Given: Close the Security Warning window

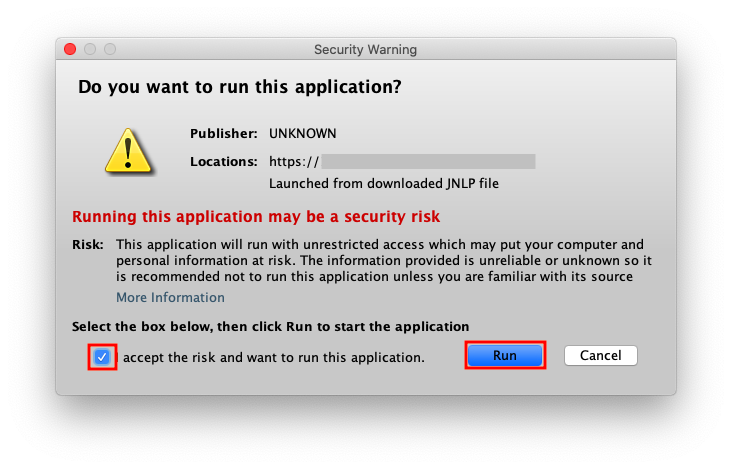Looking at the screenshot, I should coord(70,49).
